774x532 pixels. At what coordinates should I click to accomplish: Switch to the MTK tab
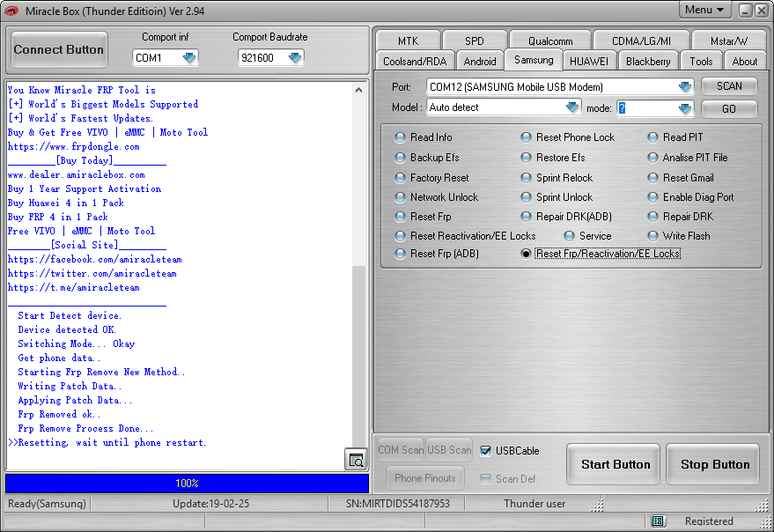pos(408,41)
